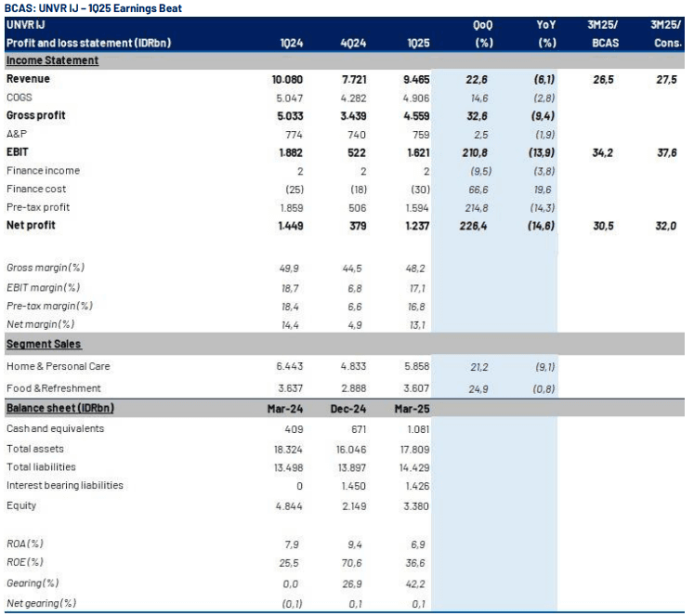
Task: Click the '1Q24' column header
Action: [292, 44]
